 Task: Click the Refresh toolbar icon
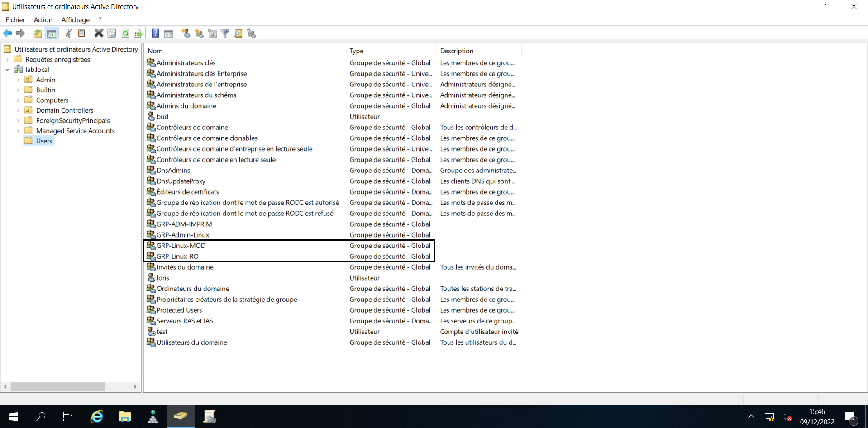[125, 33]
